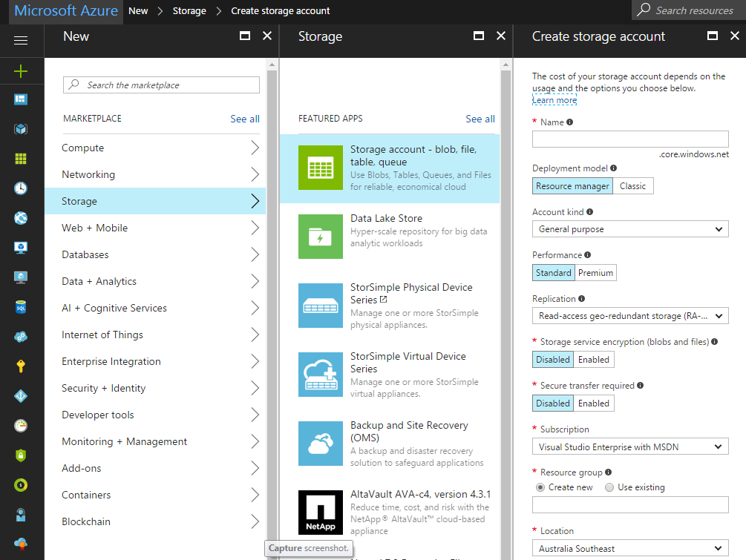Viewport: 746px width, 560px height.
Task: Open the Subscription dropdown
Action: pyautogui.click(x=630, y=447)
